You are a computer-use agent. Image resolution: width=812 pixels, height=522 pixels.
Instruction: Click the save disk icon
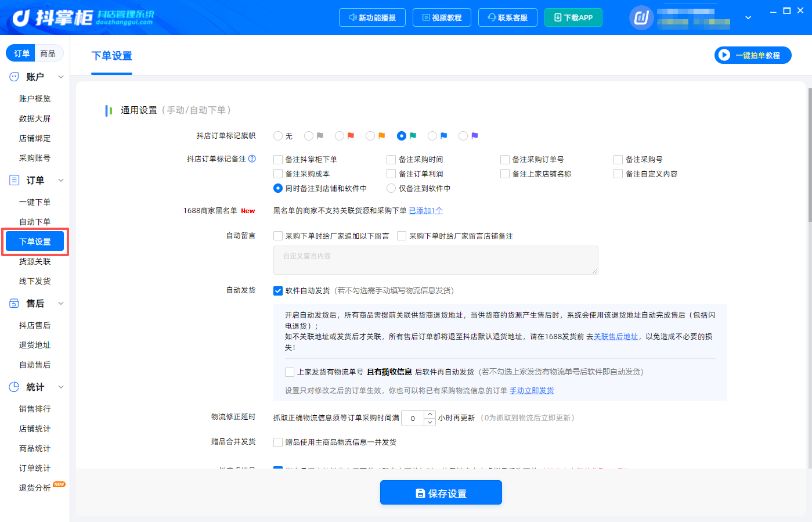[420, 494]
